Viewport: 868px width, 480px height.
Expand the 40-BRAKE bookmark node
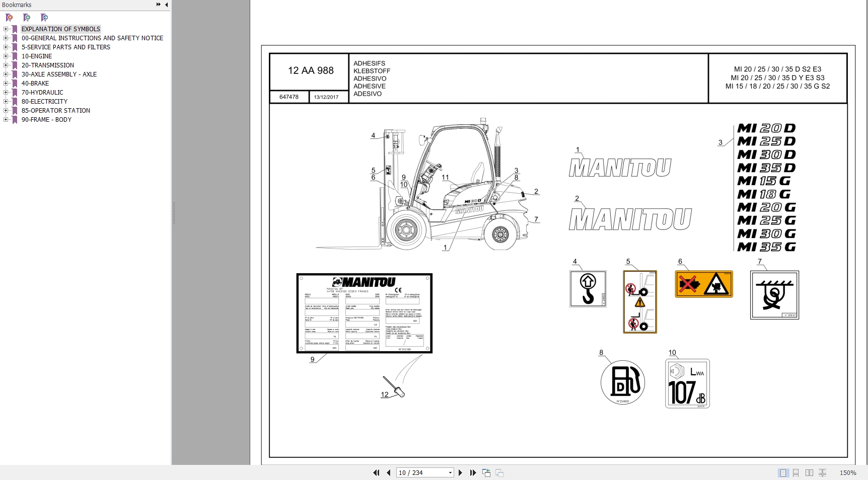6,83
